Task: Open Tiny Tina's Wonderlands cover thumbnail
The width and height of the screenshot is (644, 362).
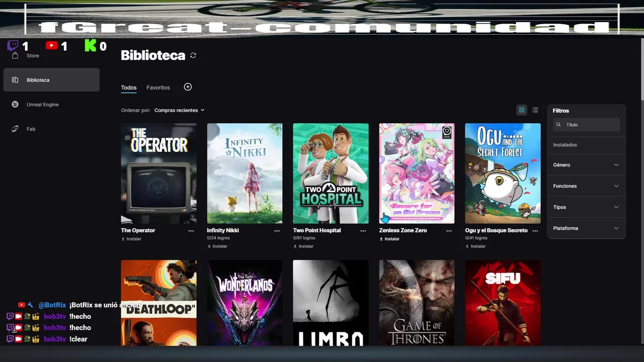Action: pyautogui.click(x=245, y=303)
